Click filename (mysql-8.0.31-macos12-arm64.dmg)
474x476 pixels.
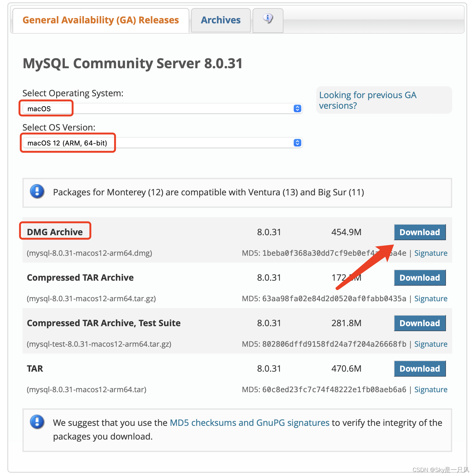pyautogui.click(x=89, y=253)
